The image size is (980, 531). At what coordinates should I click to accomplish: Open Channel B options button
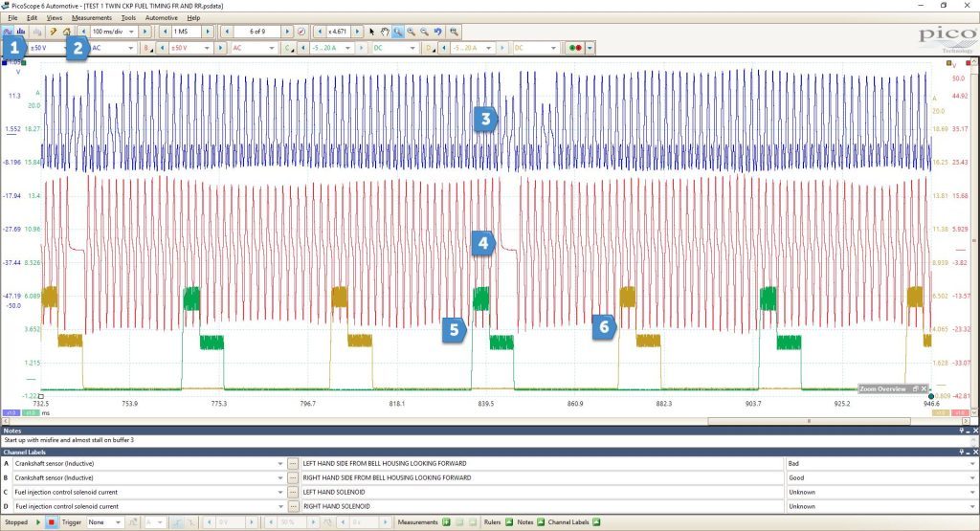(148, 48)
